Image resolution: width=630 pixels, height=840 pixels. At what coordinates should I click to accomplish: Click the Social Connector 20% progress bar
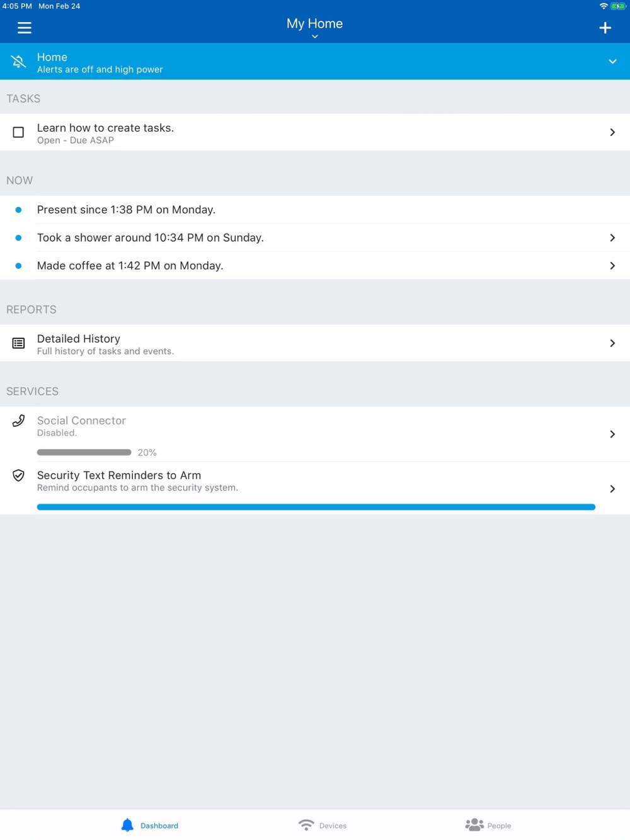[84, 452]
